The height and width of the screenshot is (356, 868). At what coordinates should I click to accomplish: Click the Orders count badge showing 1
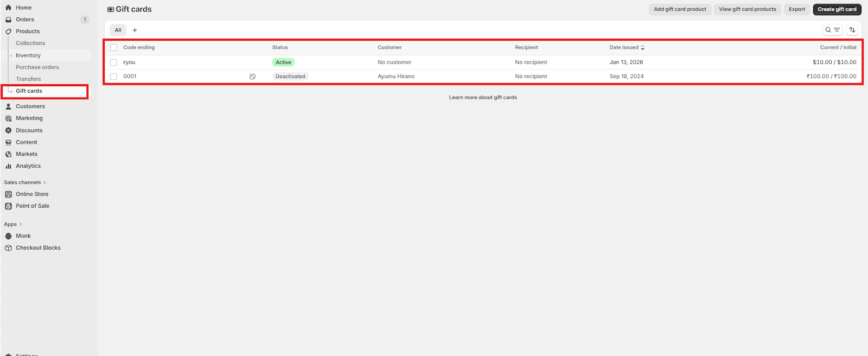[x=85, y=20]
